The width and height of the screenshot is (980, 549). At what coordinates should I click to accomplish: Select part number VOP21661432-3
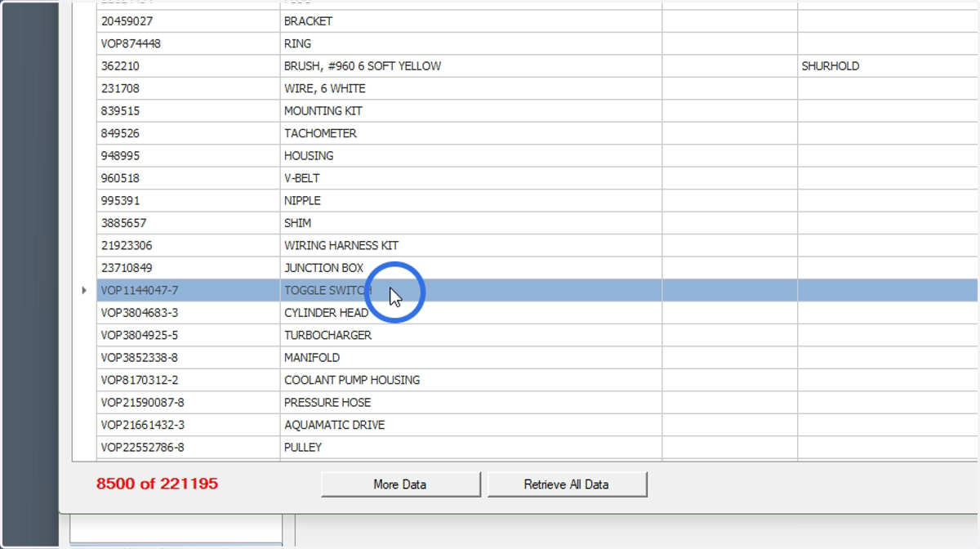coord(188,426)
